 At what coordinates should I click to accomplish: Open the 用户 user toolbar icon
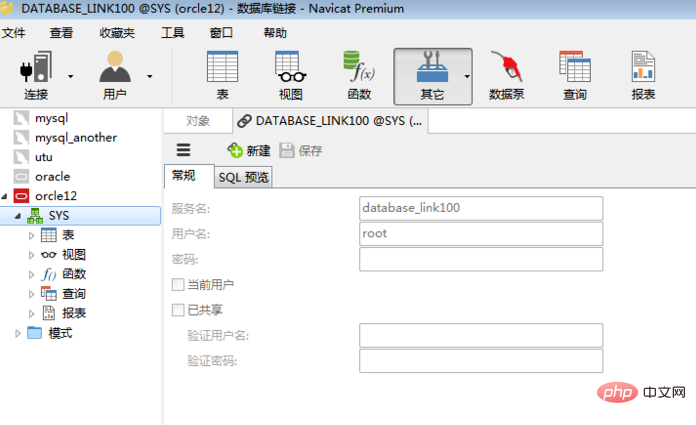[115, 67]
